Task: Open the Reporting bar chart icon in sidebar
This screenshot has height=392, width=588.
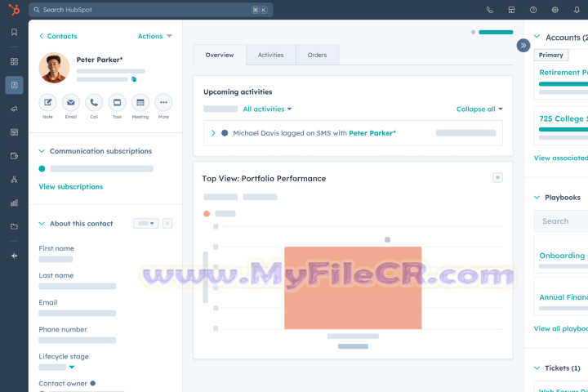Action: 14,203
